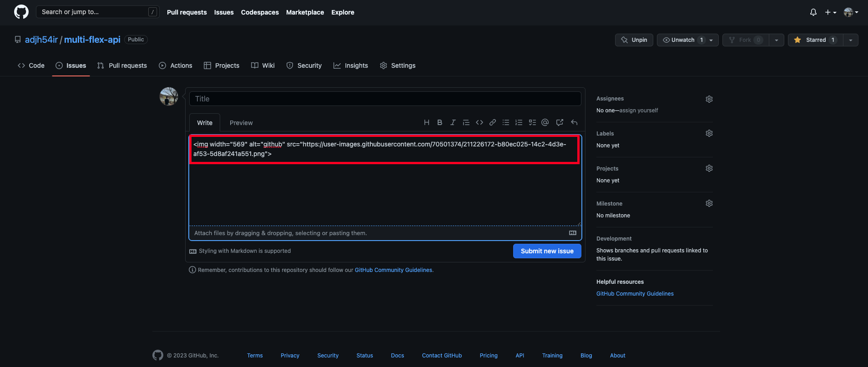
Task: Unpin the repository
Action: point(634,40)
